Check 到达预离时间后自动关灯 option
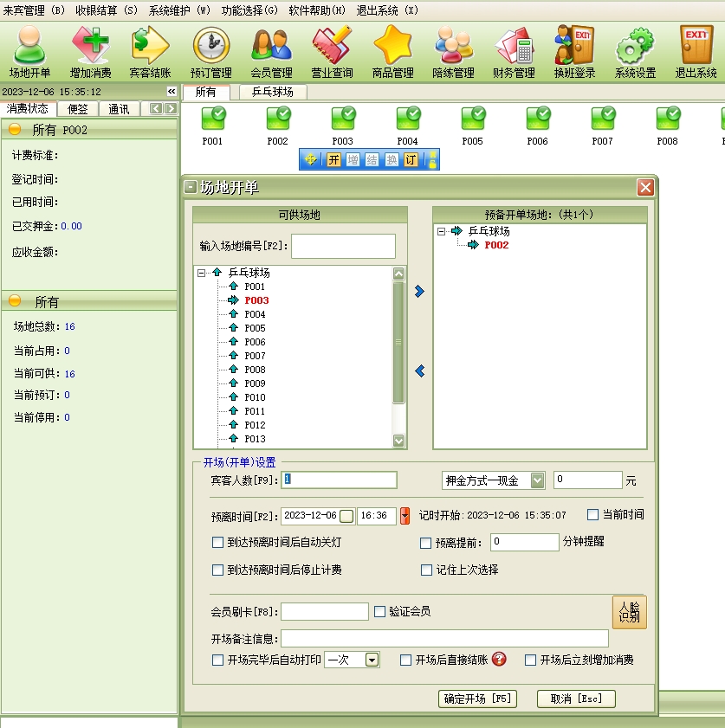The width and height of the screenshot is (725, 728). 218,544
